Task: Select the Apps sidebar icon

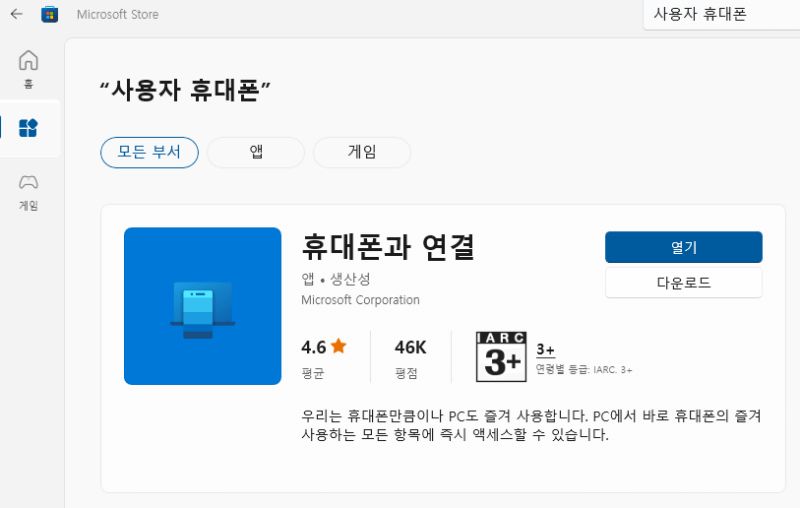Action: click(x=28, y=128)
